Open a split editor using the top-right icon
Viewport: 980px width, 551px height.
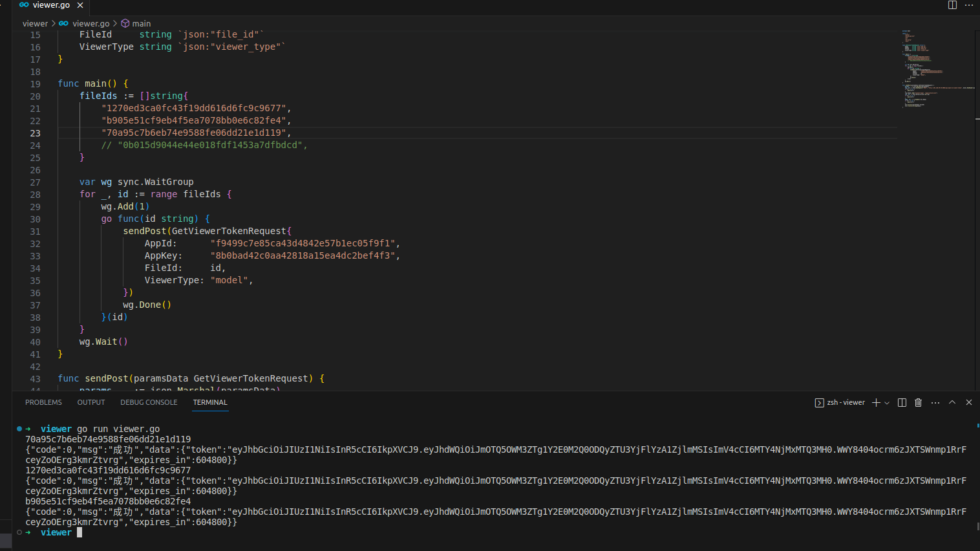click(952, 5)
